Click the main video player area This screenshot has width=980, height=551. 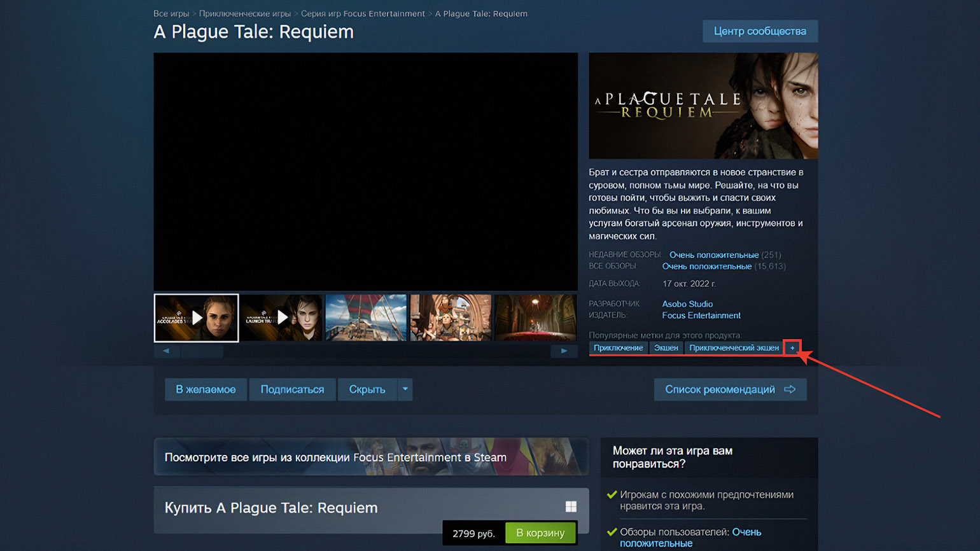click(365, 172)
